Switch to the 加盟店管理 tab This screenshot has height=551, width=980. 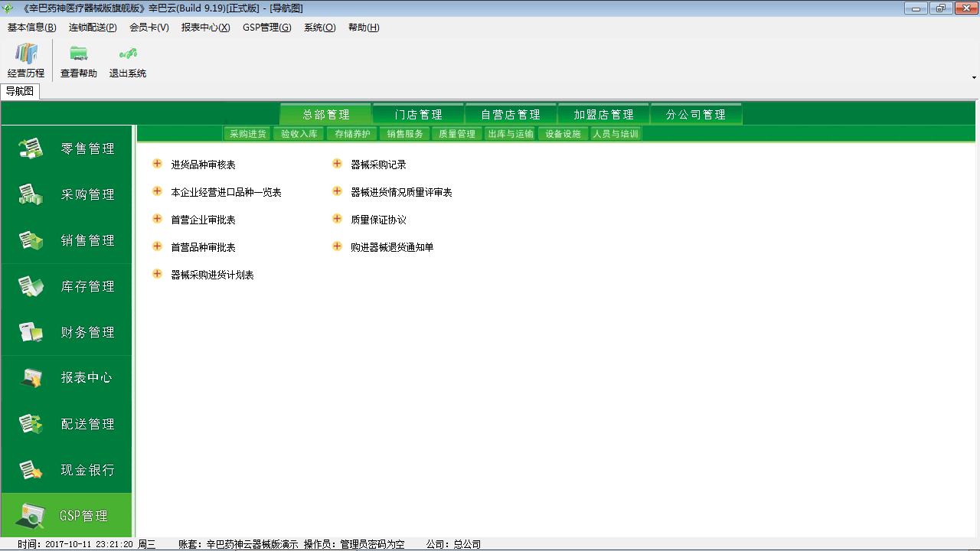[604, 114]
